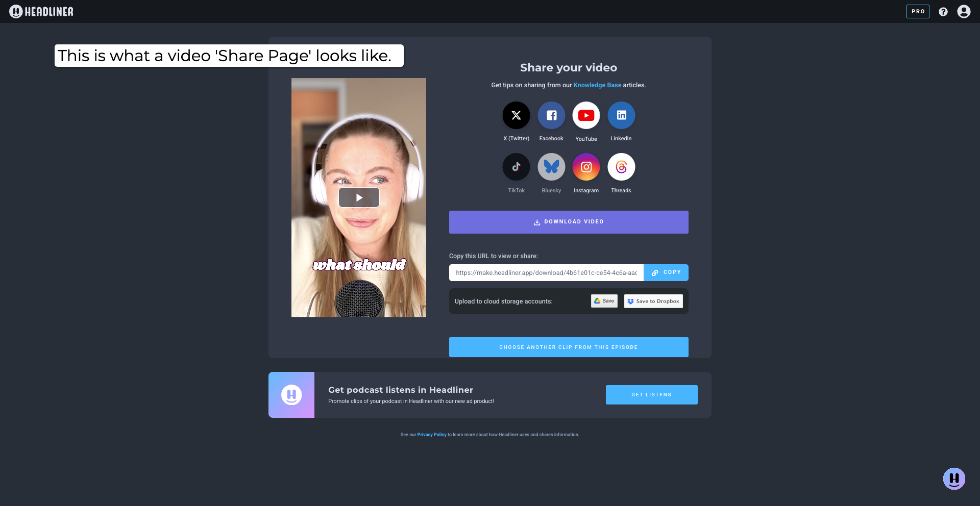Select the LinkedIn share icon
Image resolution: width=980 pixels, height=506 pixels.
click(621, 115)
